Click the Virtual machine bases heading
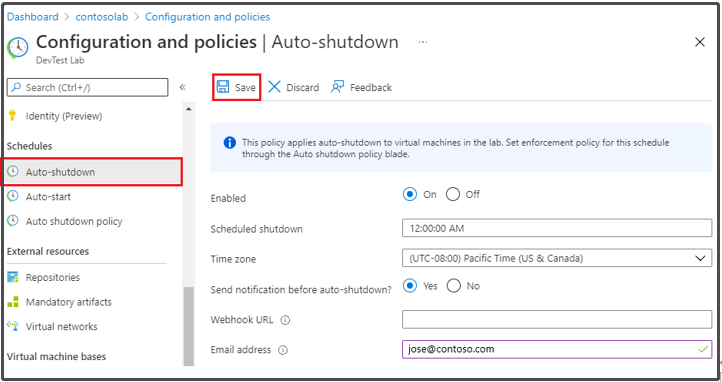Image resolution: width=722 pixels, height=382 pixels. tap(56, 357)
